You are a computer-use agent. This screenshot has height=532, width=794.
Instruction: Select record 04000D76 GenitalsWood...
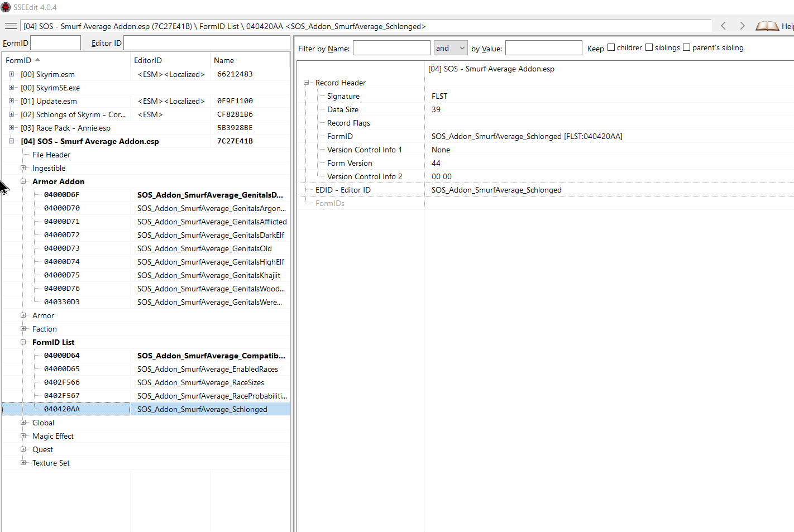tap(146, 289)
